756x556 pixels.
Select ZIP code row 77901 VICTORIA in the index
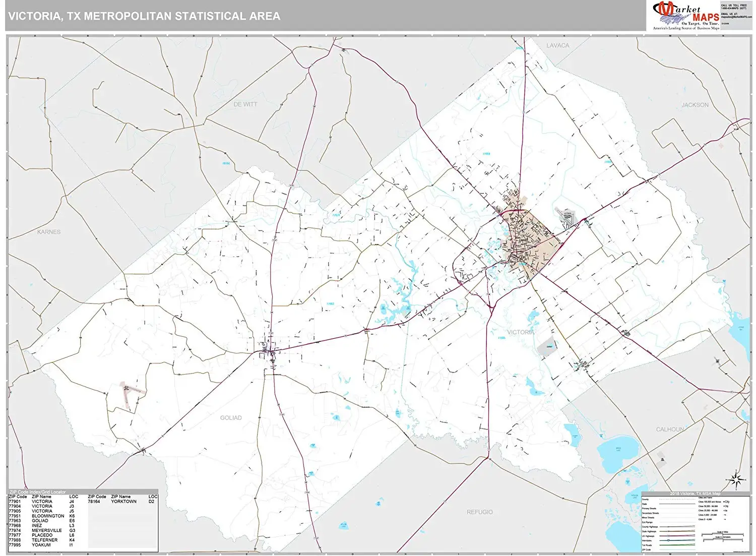(30, 500)
